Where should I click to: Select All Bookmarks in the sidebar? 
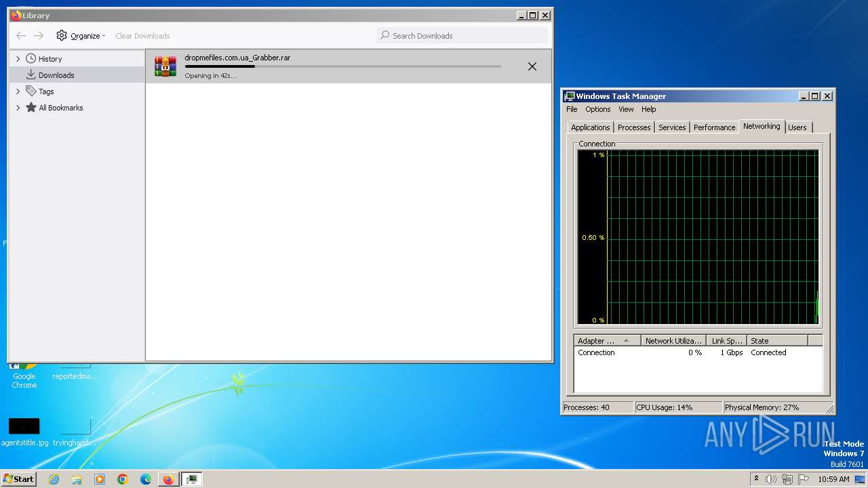pyautogui.click(x=61, y=108)
